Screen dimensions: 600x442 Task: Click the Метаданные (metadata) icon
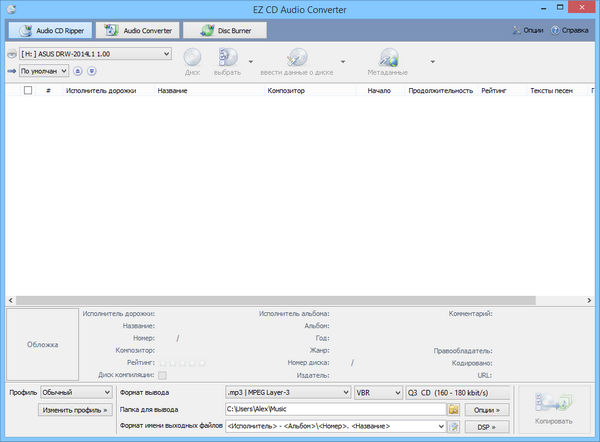(x=391, y=59)
